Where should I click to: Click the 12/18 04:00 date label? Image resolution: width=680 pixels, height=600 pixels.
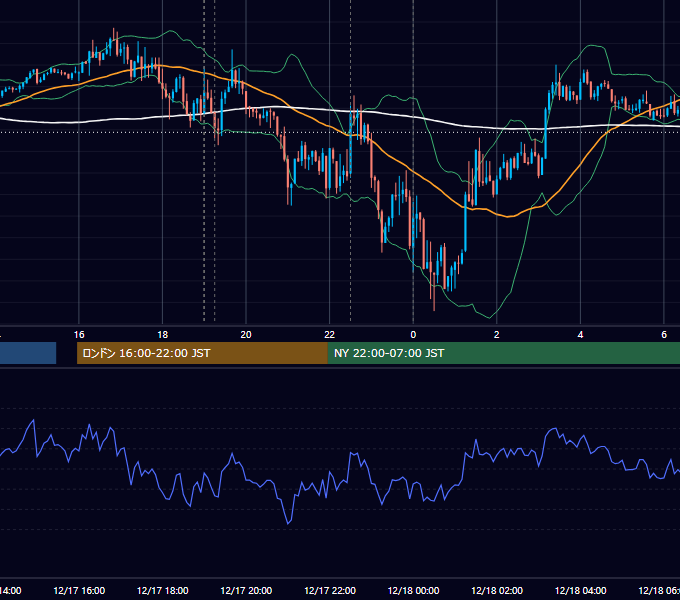tap(581, 590)
